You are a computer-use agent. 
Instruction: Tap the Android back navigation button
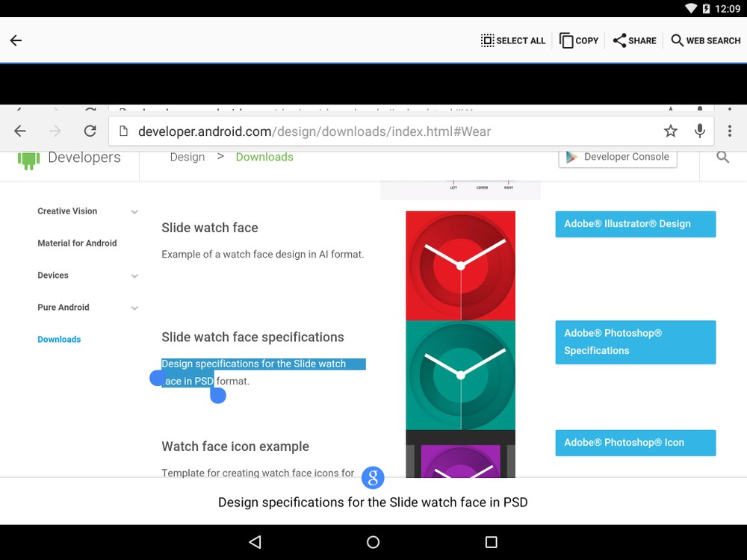255,542
